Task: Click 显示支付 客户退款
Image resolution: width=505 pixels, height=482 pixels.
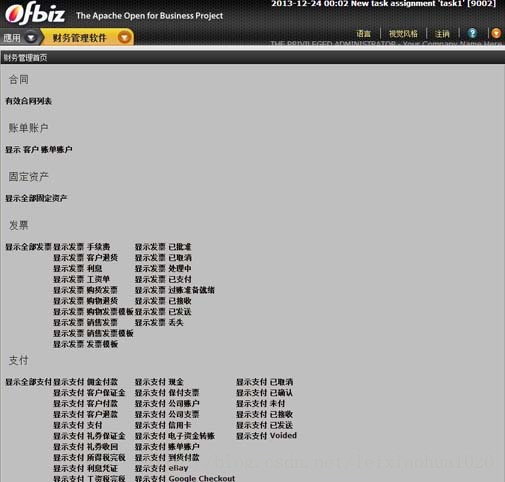Action: (x=86, y=414)
